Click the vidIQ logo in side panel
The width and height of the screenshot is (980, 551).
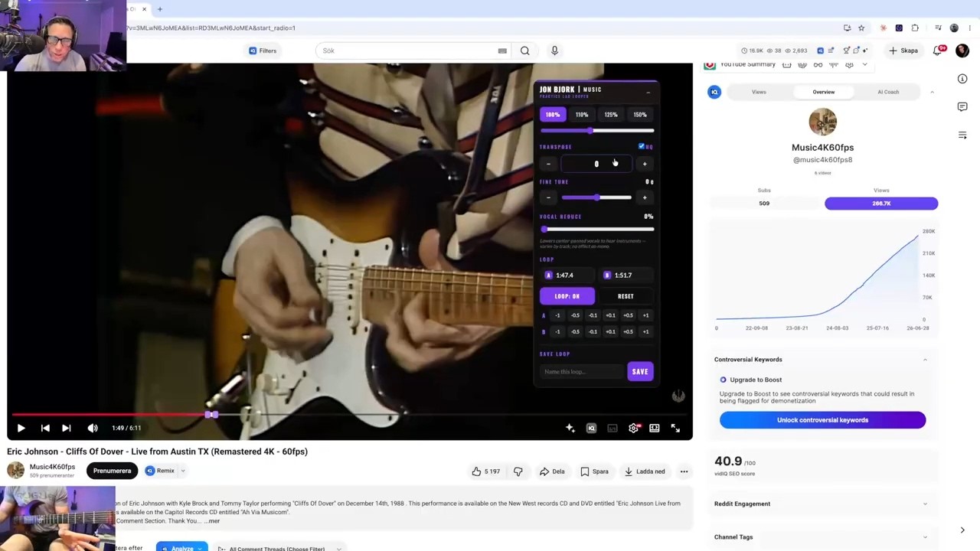714,92
